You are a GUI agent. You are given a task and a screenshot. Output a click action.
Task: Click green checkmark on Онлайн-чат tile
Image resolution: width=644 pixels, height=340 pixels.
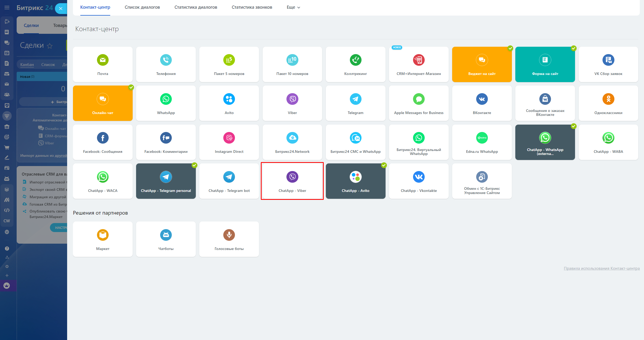(131, 87)
